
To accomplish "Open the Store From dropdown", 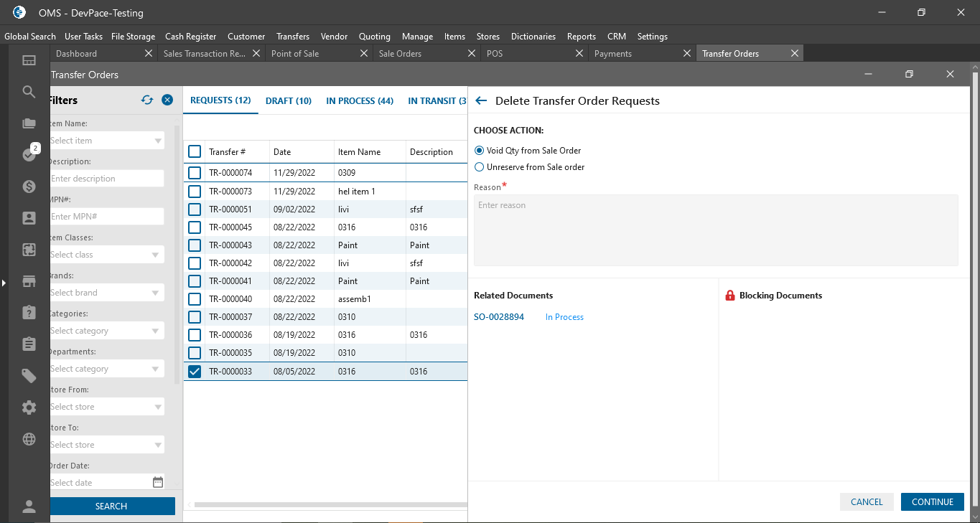I will [x=157, y=407].
